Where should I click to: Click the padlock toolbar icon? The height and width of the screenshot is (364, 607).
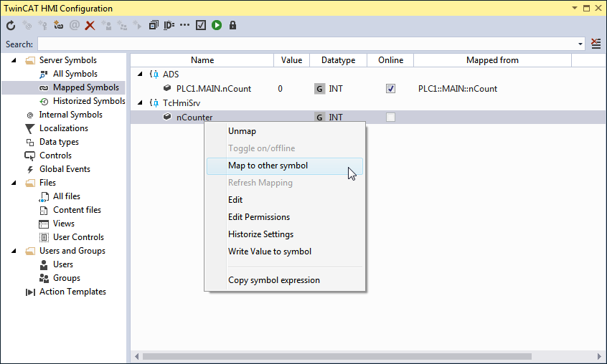232,26
